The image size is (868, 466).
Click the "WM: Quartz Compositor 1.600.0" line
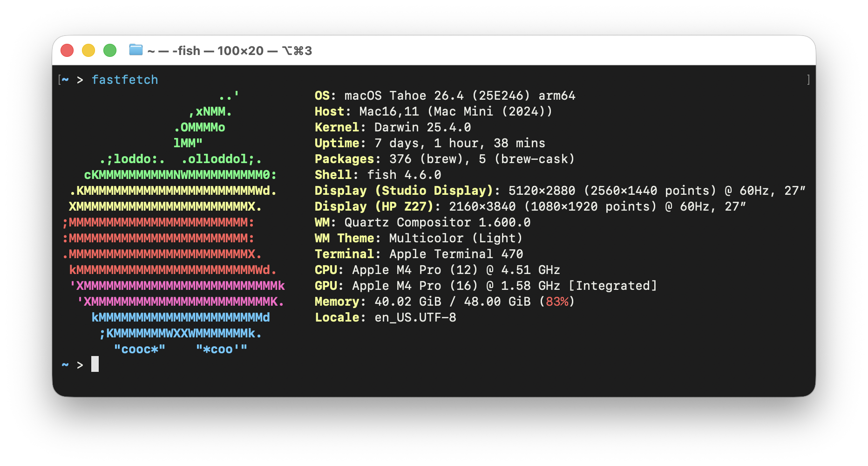(x=423, y=222)
